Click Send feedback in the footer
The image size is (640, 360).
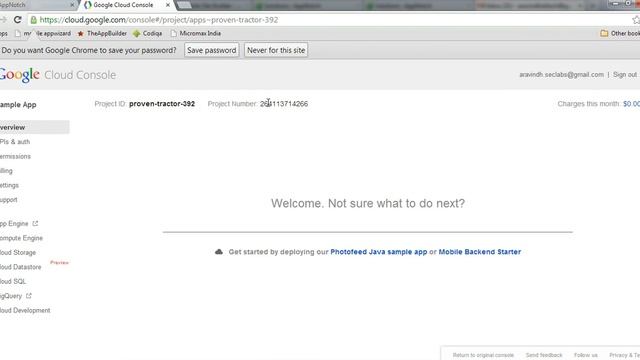pos(544,355)
